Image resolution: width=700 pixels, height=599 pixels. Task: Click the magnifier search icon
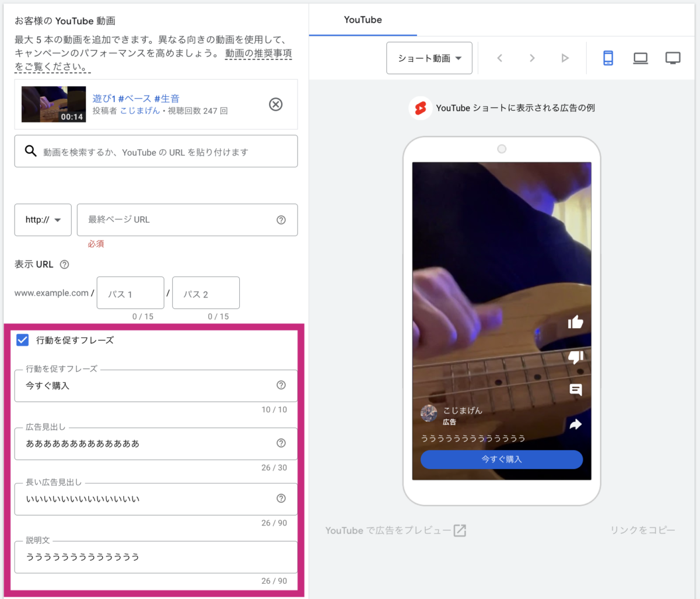[30, 151]
